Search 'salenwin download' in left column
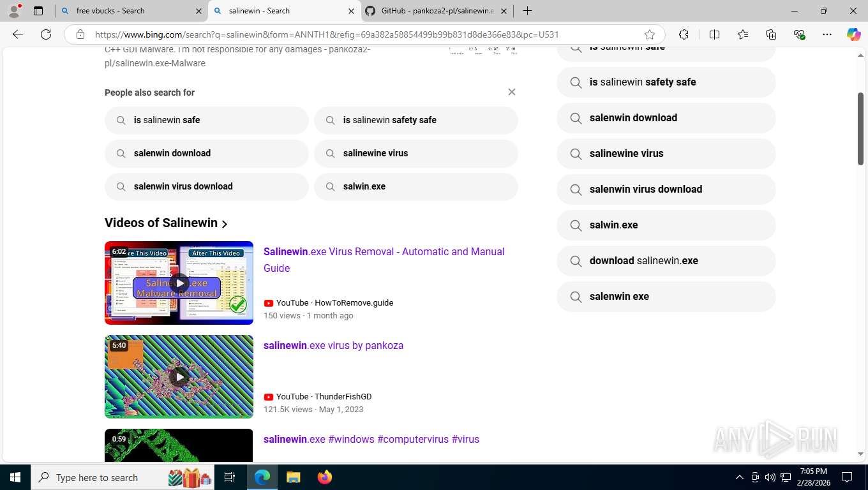Screen dimensions: 868x490 [206, 153]
